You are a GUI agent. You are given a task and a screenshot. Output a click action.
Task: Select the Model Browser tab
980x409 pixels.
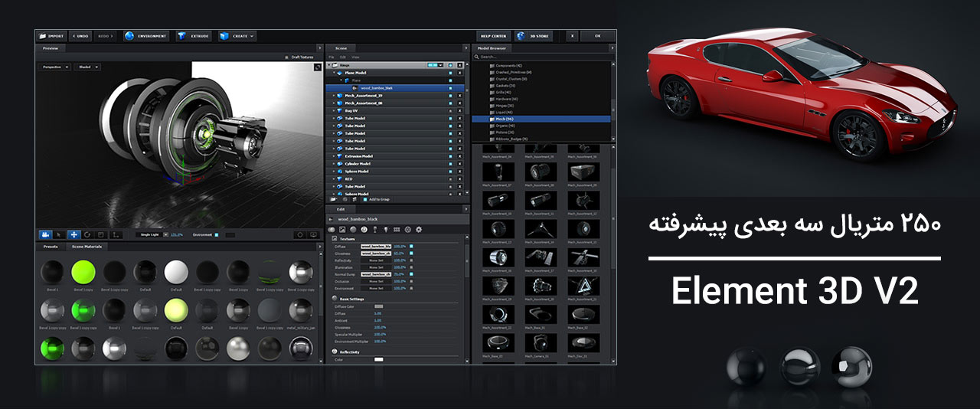tap(492, 48)
